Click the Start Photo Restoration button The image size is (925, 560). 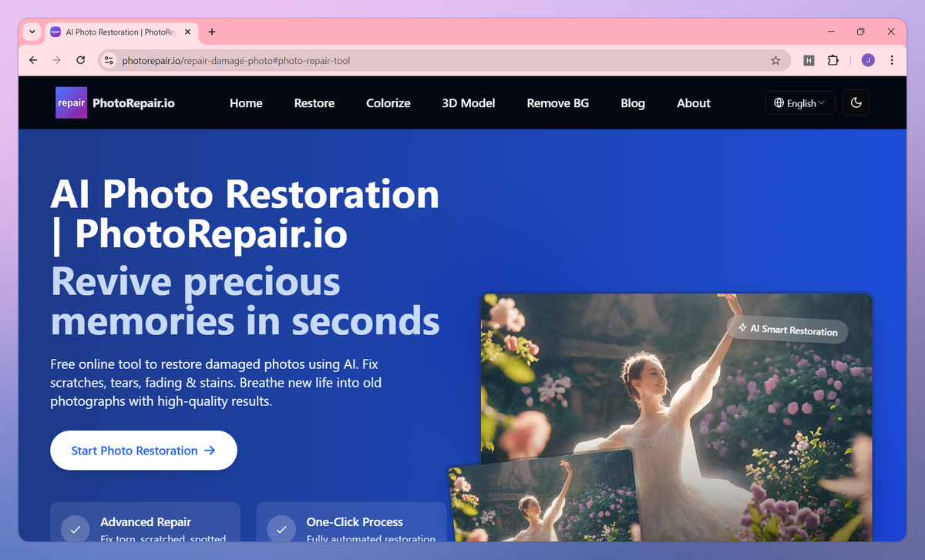(x=143, y=451)
